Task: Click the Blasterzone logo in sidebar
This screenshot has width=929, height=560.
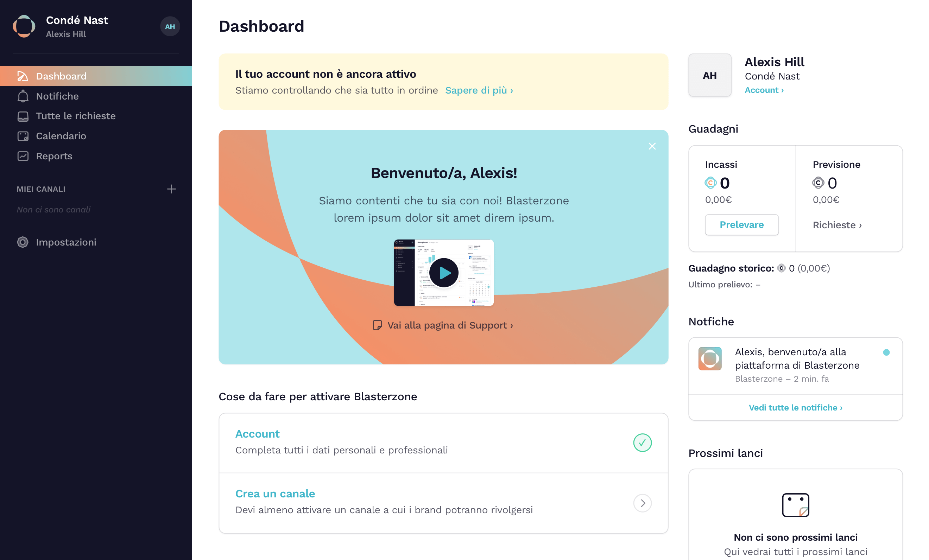Action: pyautogui.click(x=24, y=26)
